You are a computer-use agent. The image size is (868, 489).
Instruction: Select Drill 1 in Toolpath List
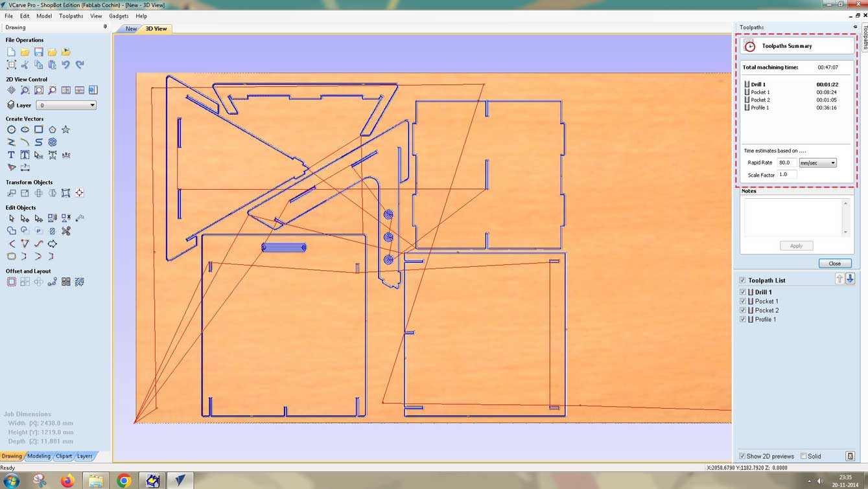[x=763, y=292]
